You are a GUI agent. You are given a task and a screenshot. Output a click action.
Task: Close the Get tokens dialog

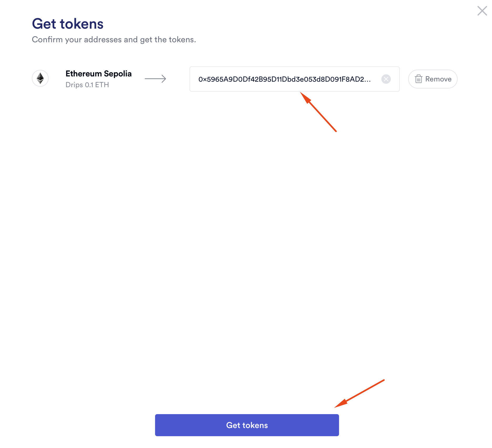482,11
